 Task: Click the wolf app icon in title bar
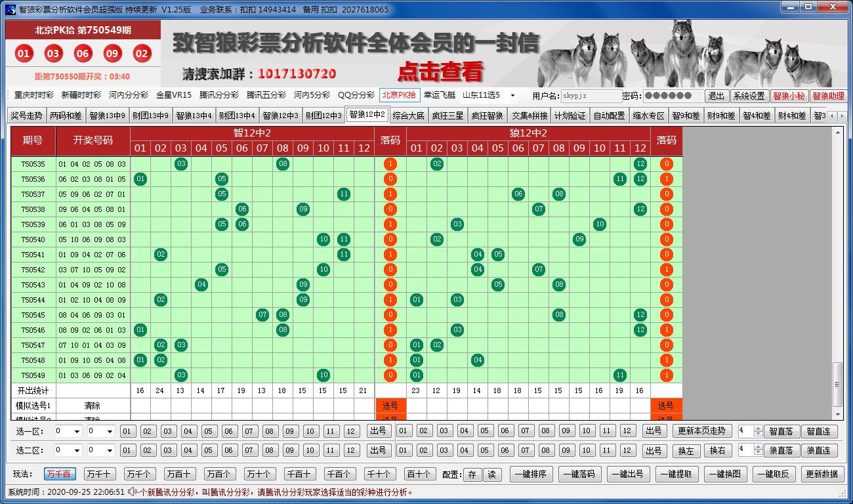tap(10, 9)
